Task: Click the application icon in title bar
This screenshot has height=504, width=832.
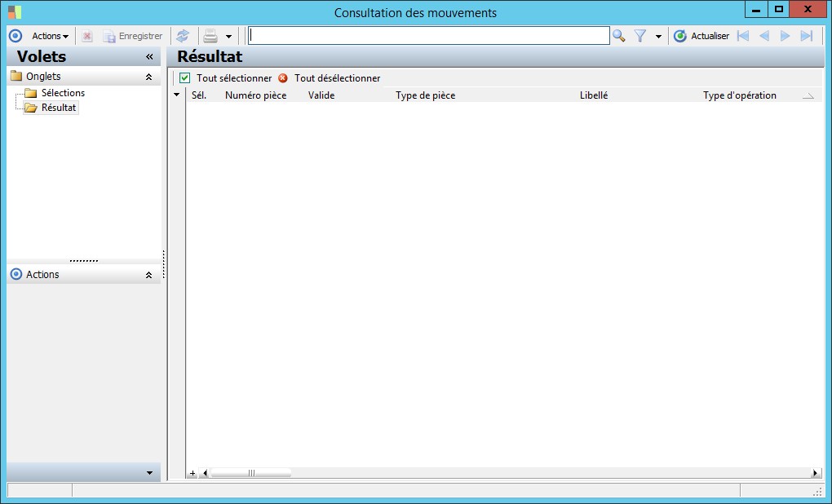Action: click(15, 11)
